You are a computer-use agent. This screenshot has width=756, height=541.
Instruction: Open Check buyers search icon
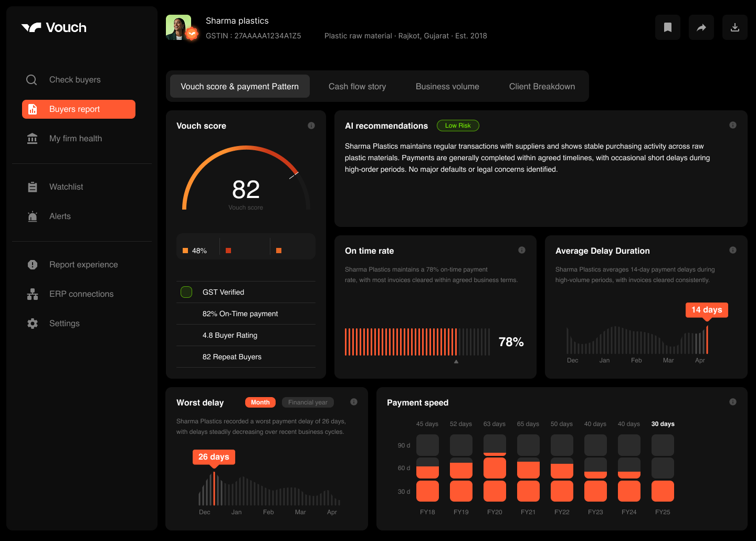coord(31,80)
